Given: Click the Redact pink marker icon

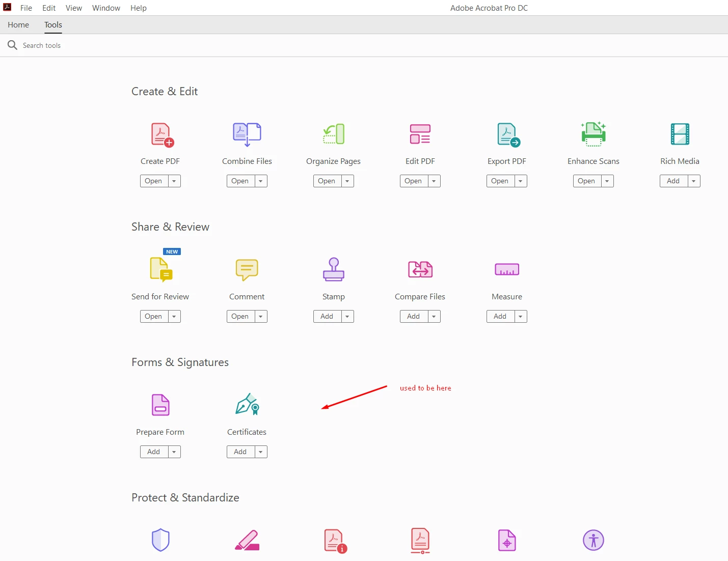Looking at the screenshot, I should (247, 540).
